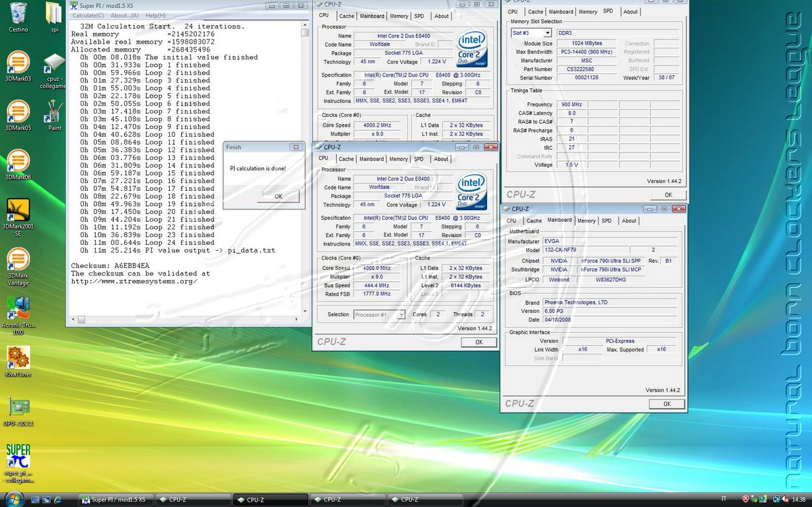
Task: Click the Rated FSB 1777.8 MHz value
Action: pos(376,294)
